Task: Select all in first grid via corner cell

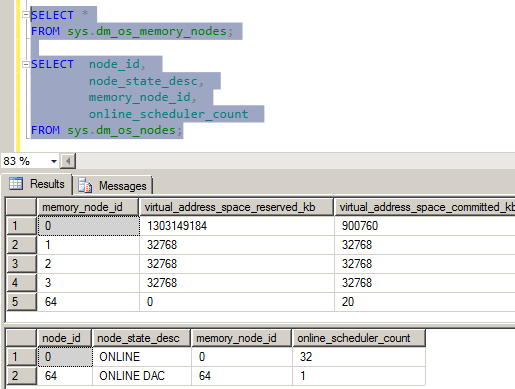Action: tap(21, 207)
